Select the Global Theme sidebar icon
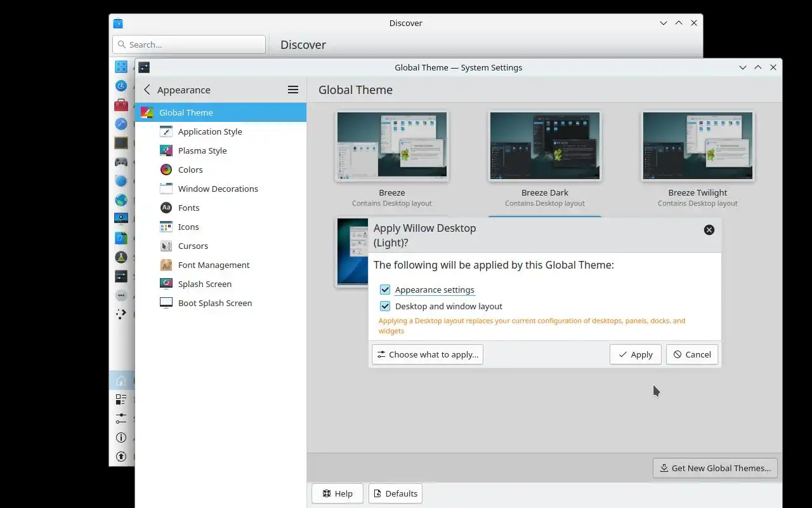This screenshot has height=508, width=812. (x=147, y=112)
